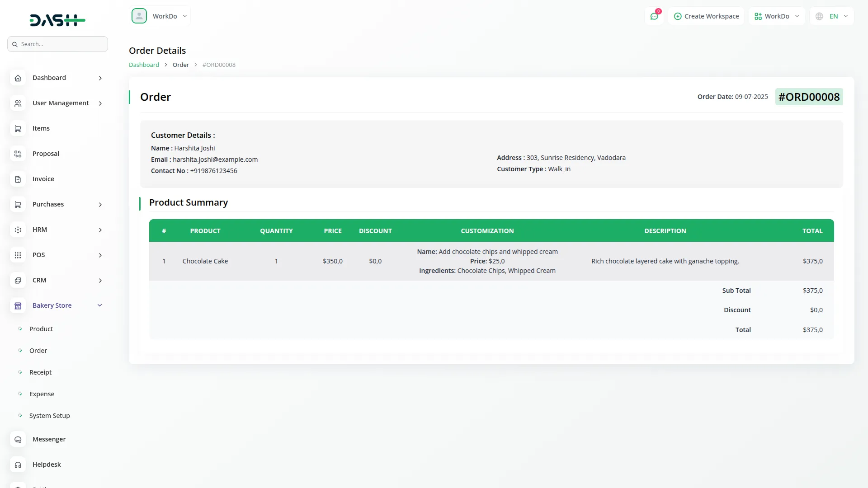Open the chat messages notification icon
Screen dimensions: 868x488
[654, 16]
